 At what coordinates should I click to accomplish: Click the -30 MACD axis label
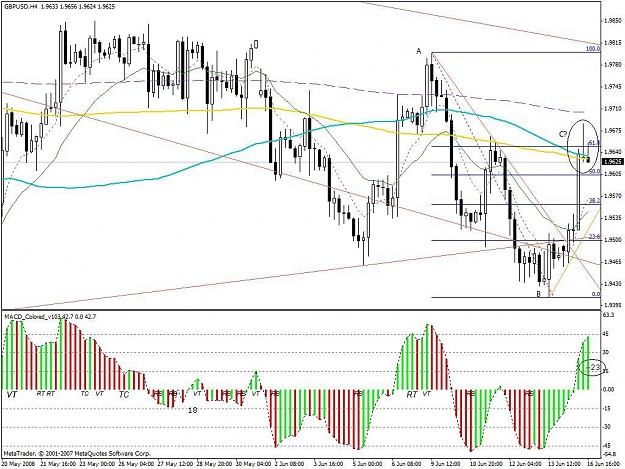click(x=609, y=427)
